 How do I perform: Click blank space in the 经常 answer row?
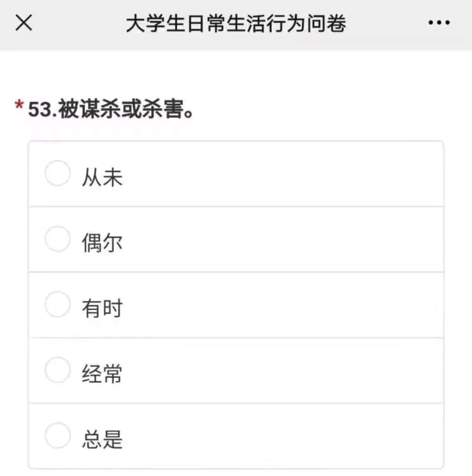click(284, 371)
